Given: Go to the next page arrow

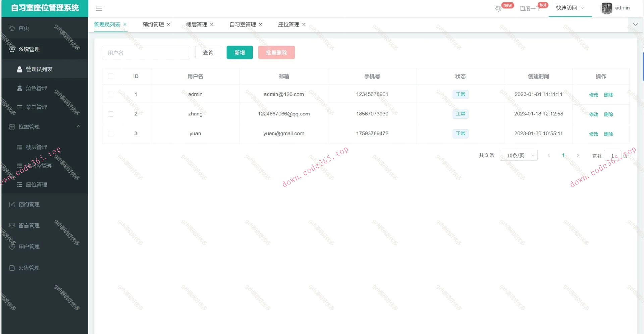Looking at the screenshot, I should [x=578, y=156].
